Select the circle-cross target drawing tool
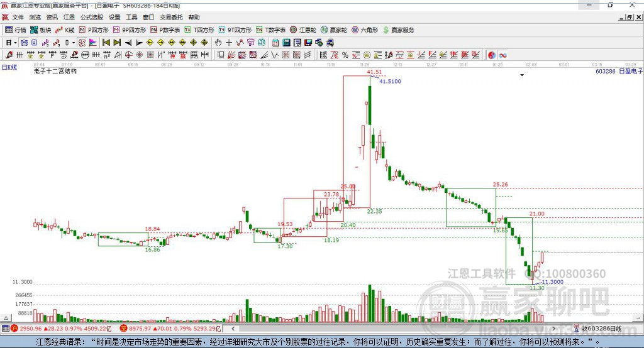644x348 pixels. pyautogui.click(x=128, y=55)
